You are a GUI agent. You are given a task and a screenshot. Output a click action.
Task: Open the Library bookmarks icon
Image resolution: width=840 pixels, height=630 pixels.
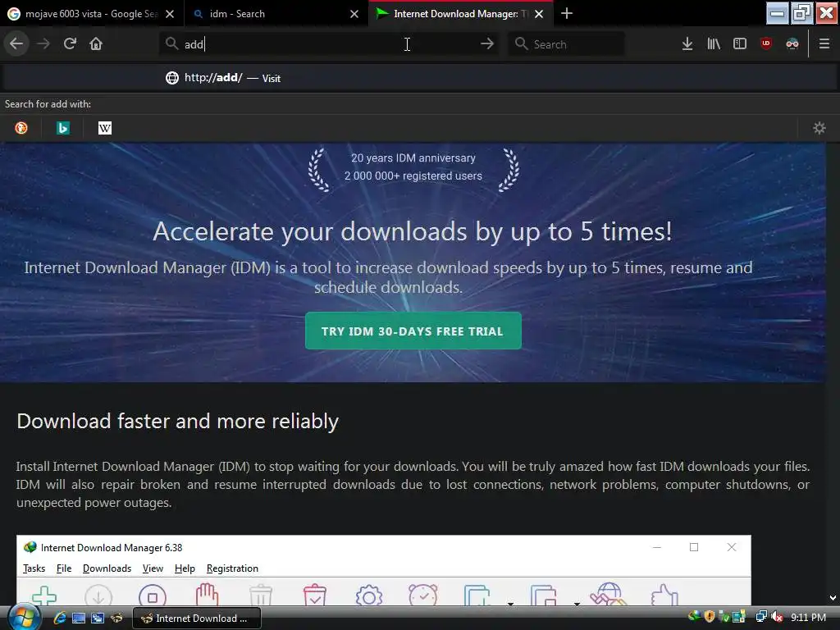coord(714,44)
